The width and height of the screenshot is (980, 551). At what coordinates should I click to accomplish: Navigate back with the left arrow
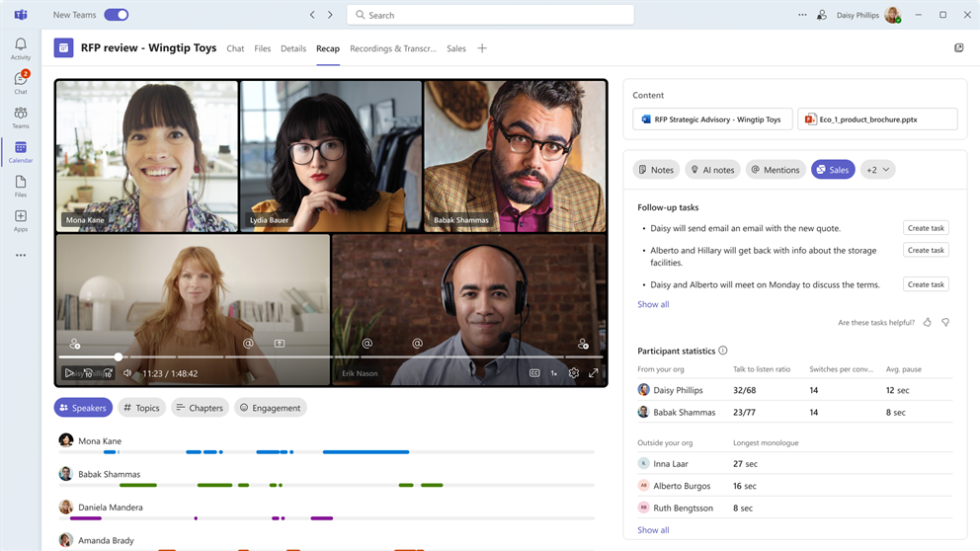point(312,15)
